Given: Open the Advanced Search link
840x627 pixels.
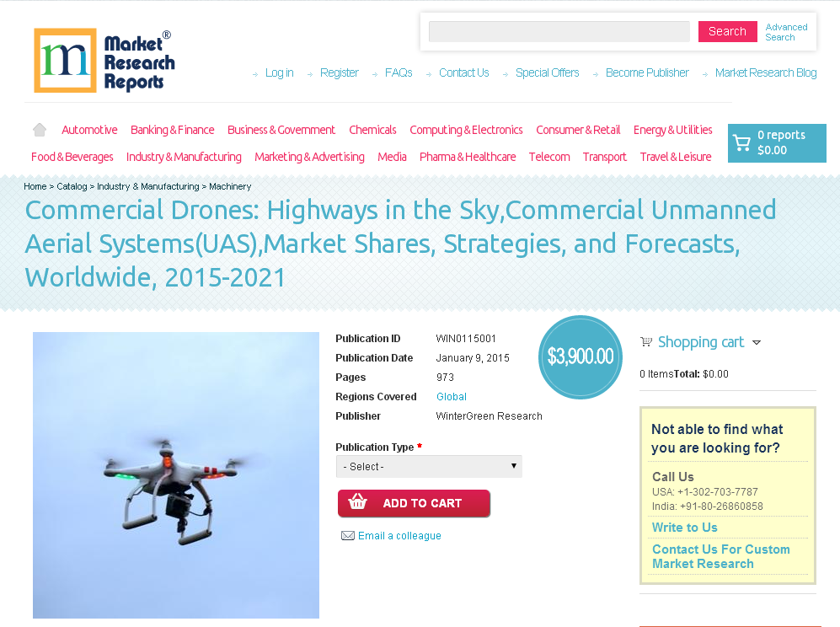Looking at the screenshot, I should coord(785,31).
